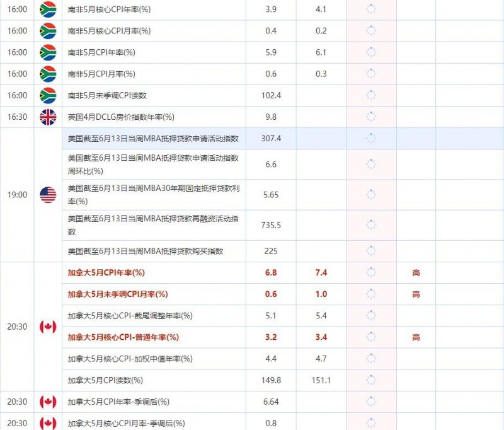Click 高 importance label in 未季调CPI月率 row
Viewport: 504px width, 430px height.
(416, 294)
